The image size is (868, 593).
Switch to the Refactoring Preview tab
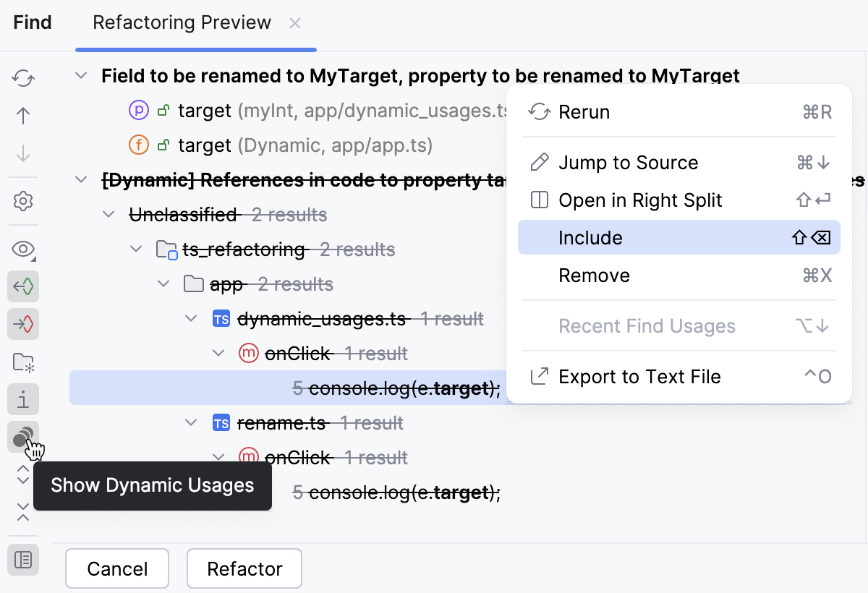tap(181, 22)
